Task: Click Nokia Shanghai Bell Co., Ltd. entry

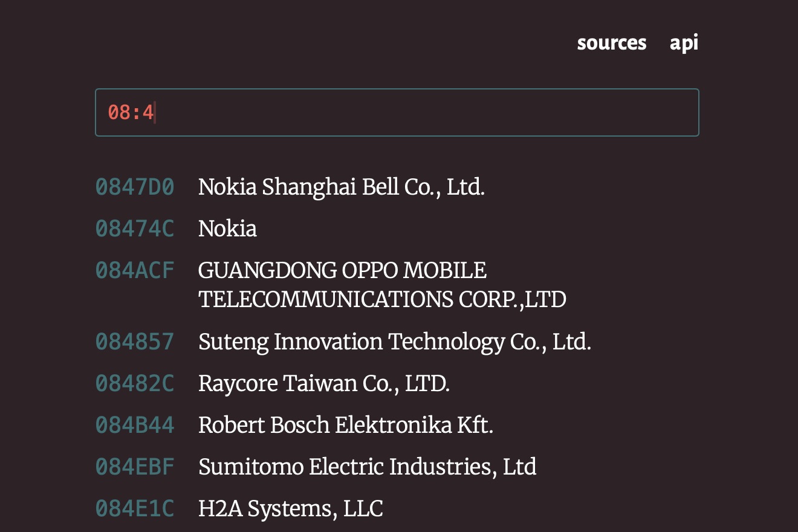Action: click(x=341, y=187)
